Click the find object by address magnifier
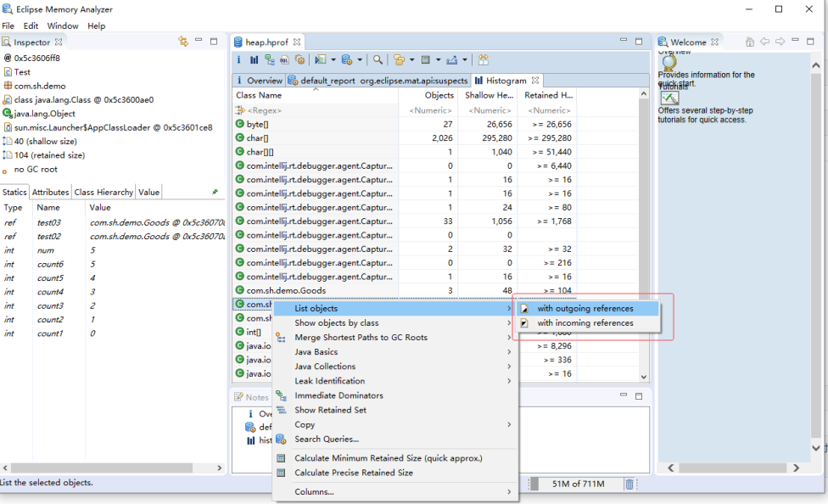 click(x=378, y=59)
